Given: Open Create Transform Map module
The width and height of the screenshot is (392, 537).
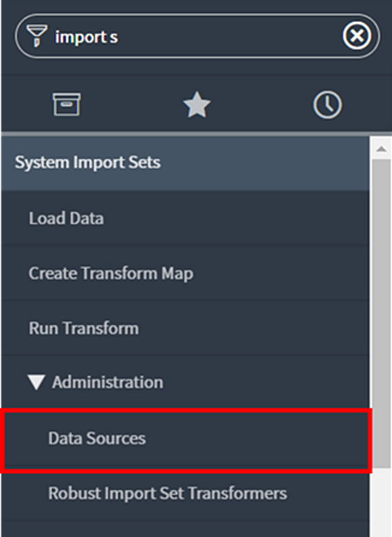Looking at the screenshot, I should click(185, 273).
